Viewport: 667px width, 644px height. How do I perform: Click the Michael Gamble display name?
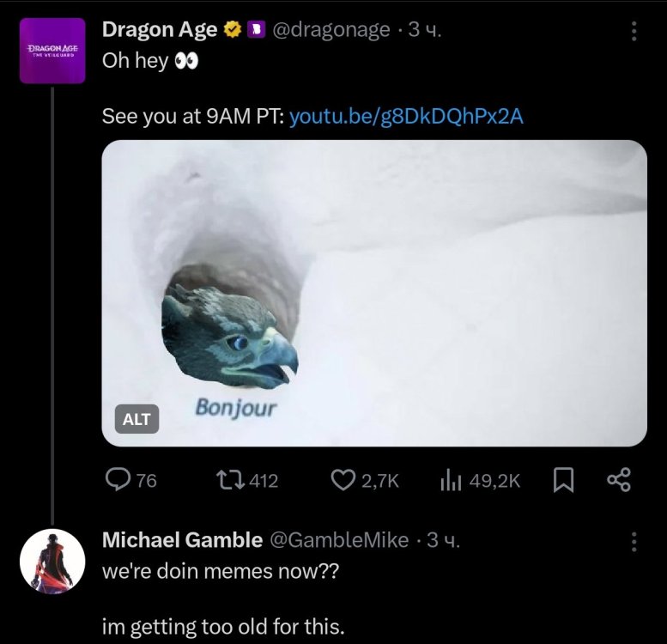[182, 540]
